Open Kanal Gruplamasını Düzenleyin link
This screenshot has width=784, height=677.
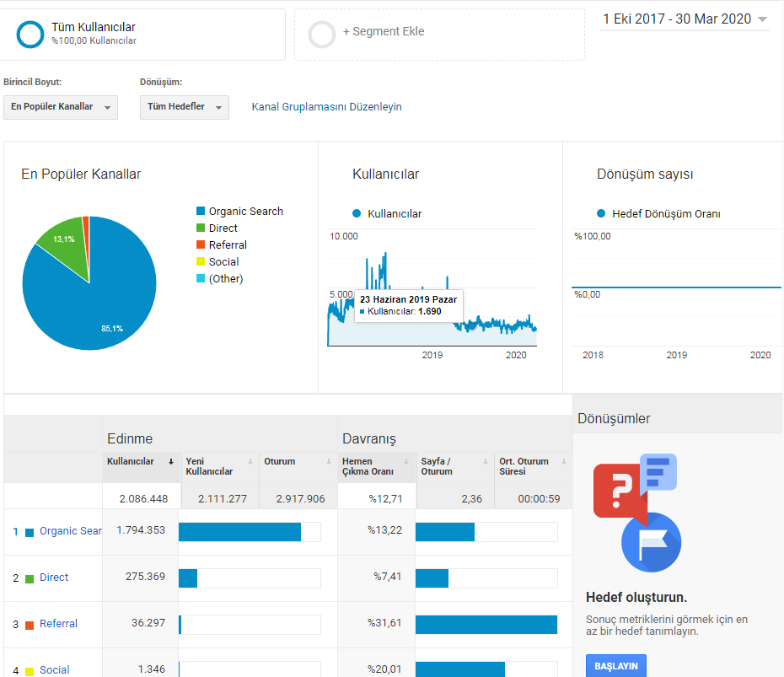click(326, 107)
